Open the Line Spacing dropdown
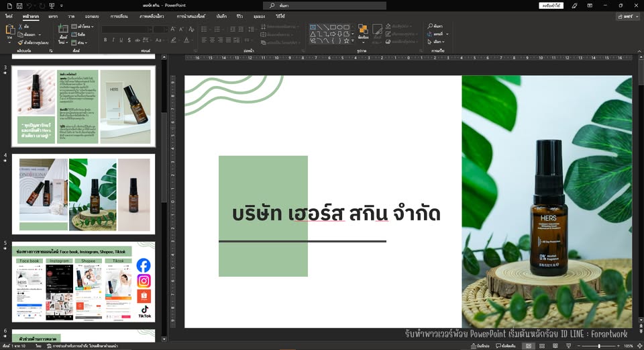This screenshot has width=644, height=350. pos(252,29)
